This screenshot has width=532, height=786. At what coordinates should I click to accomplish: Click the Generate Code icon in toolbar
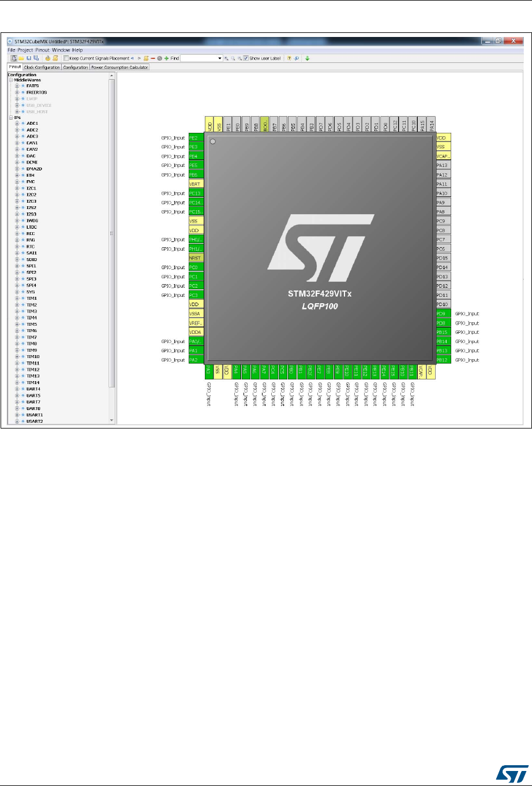(48, 58)
